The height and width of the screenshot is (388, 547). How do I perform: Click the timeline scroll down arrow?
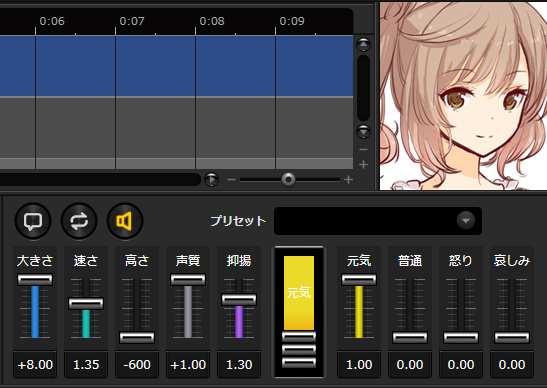point(363,132)
